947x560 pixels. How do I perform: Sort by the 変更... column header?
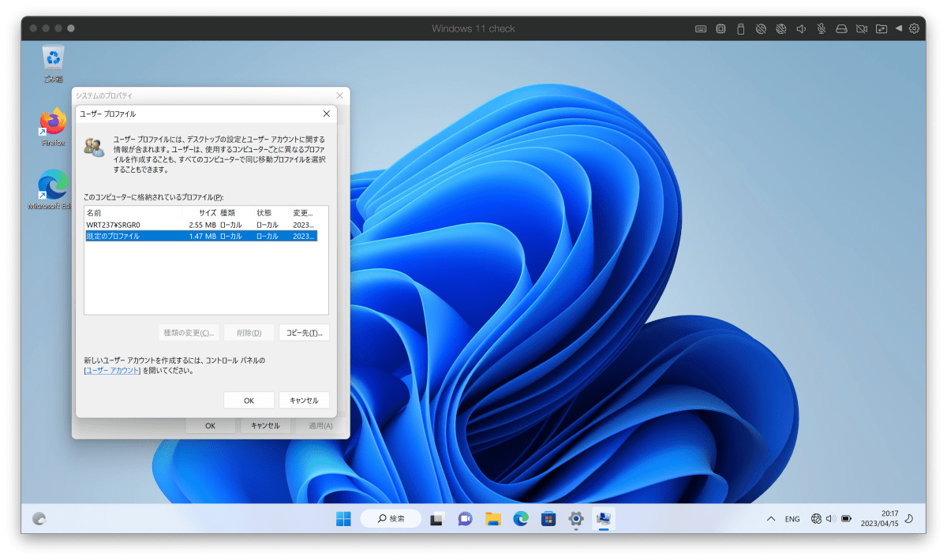(x=304, y=213)
